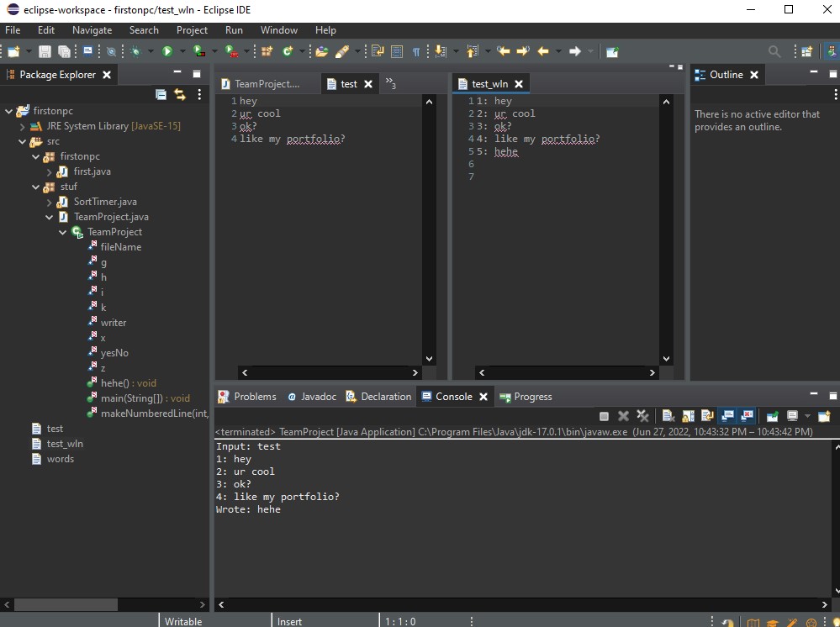Click the Save icon in toolbar
The height and width of the screenshot is (627, 840).
(x=45, y=51)
